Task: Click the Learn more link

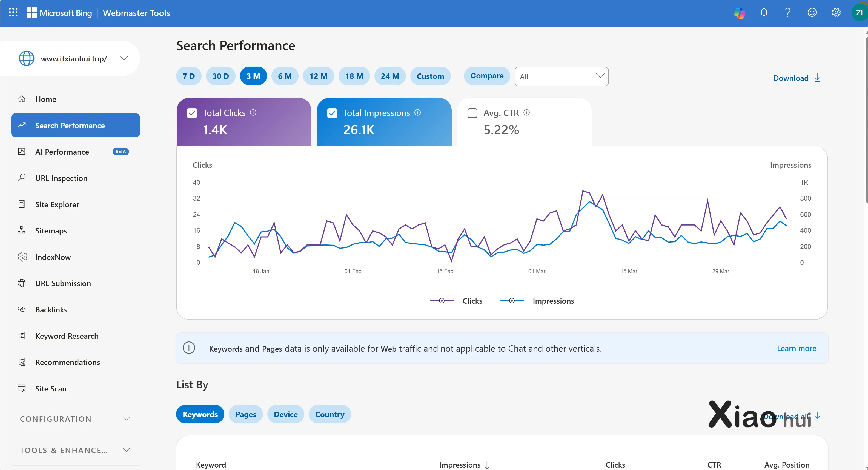Action: [796, 348]
